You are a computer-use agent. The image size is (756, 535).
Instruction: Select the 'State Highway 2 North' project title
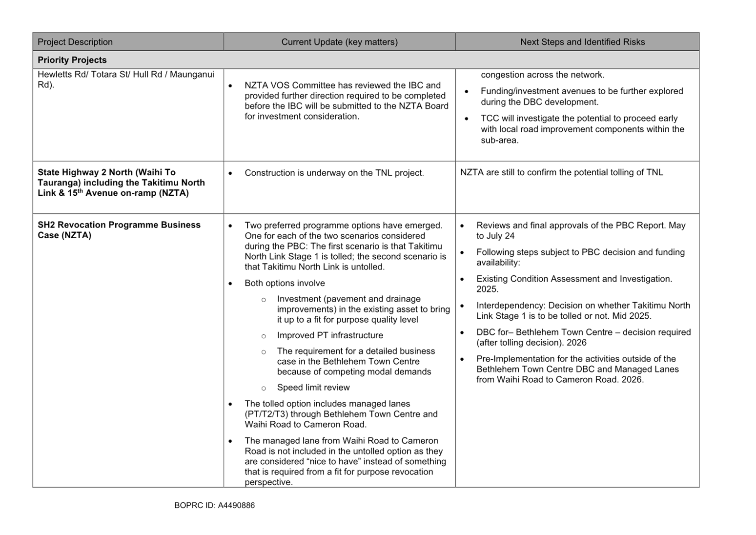tap(122, 183)
